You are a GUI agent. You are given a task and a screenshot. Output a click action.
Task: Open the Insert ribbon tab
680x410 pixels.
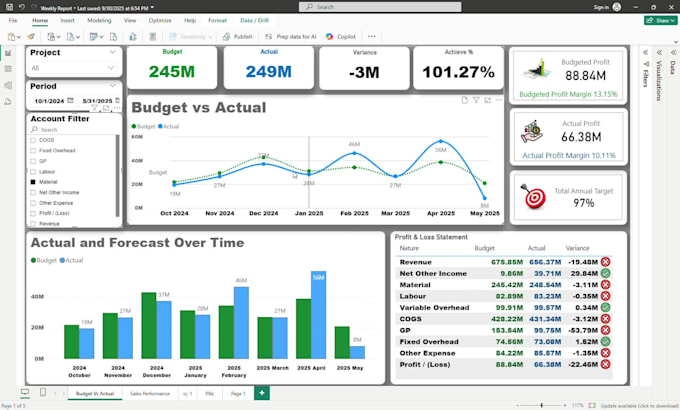pyautogui.click(x=67, y=20)
